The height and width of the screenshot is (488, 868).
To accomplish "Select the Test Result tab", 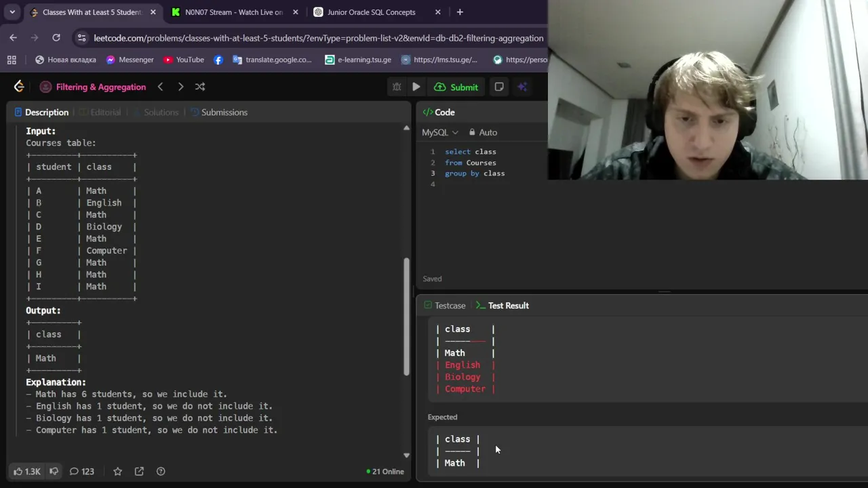I will (x=502, y=306).
